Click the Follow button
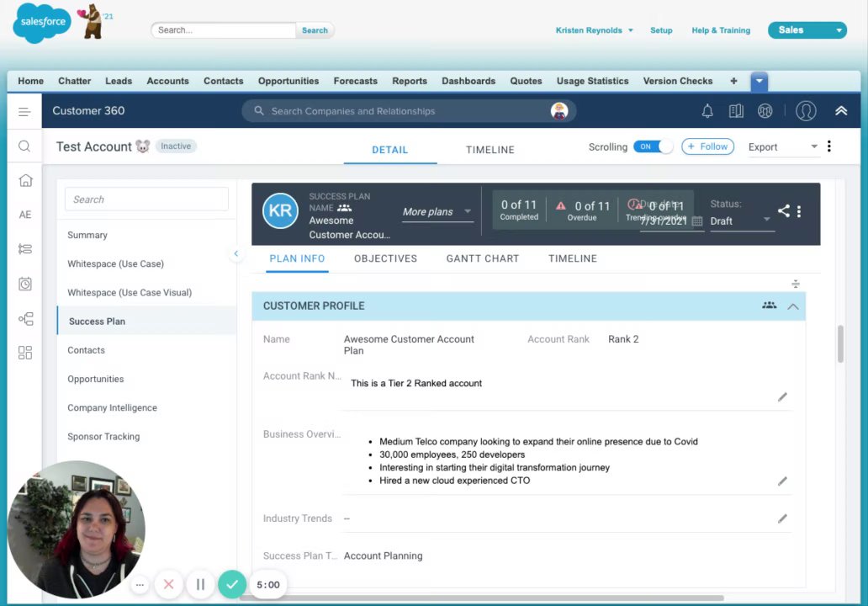The image size is (868, 606). click(707, 146)
